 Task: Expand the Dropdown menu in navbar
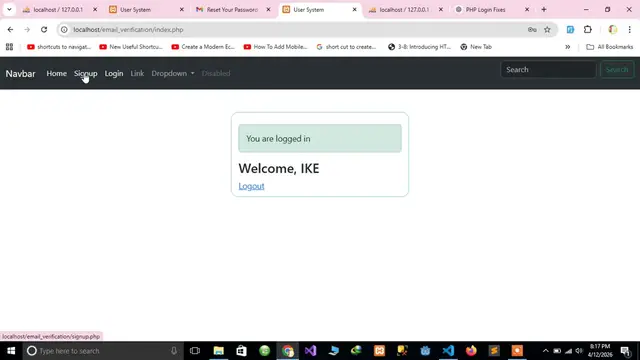173,73
